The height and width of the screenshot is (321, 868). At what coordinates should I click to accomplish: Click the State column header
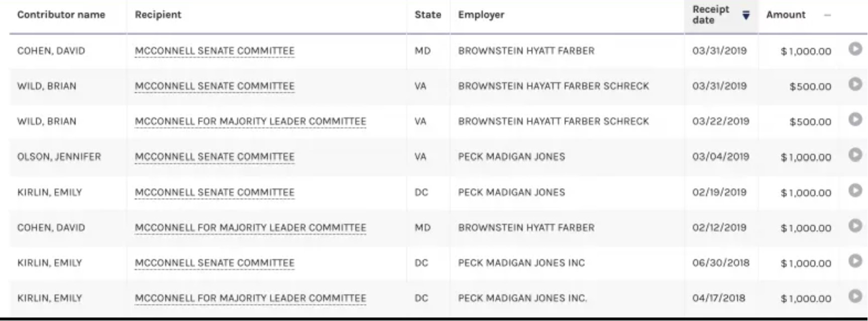coord(427,15)
